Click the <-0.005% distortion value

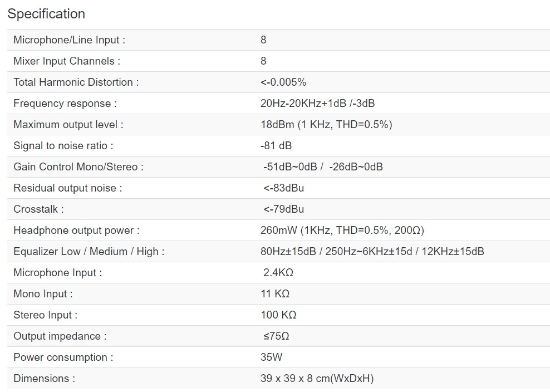283,82
